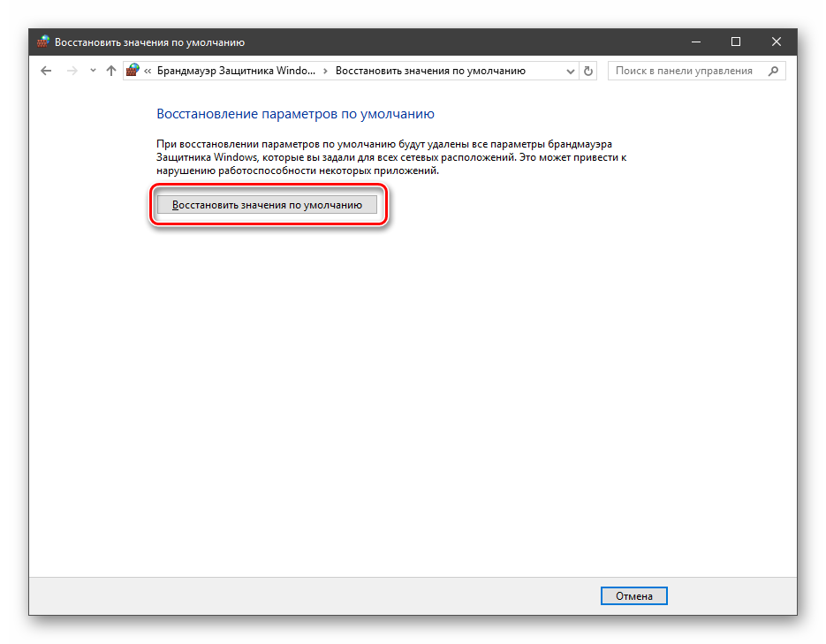Click the 'Отмена' button
The image size is (826, 644).
[x=633, y=596]
